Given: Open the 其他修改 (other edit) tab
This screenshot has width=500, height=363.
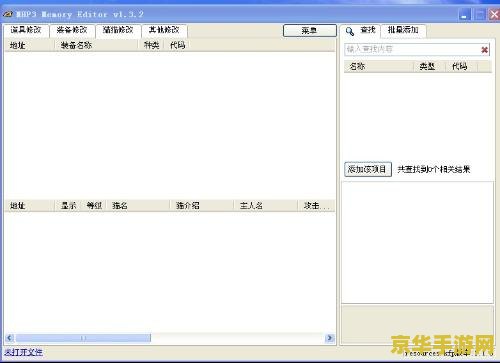Looking at the screenshot, I should [x=164, y=30].
